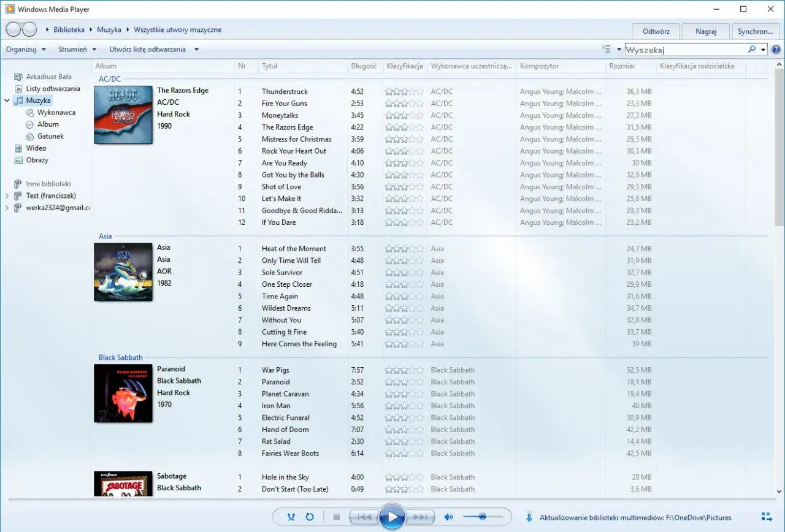Adjust the volume slider
The width and height of the screenshot is (785, 532).
[482, 517]
